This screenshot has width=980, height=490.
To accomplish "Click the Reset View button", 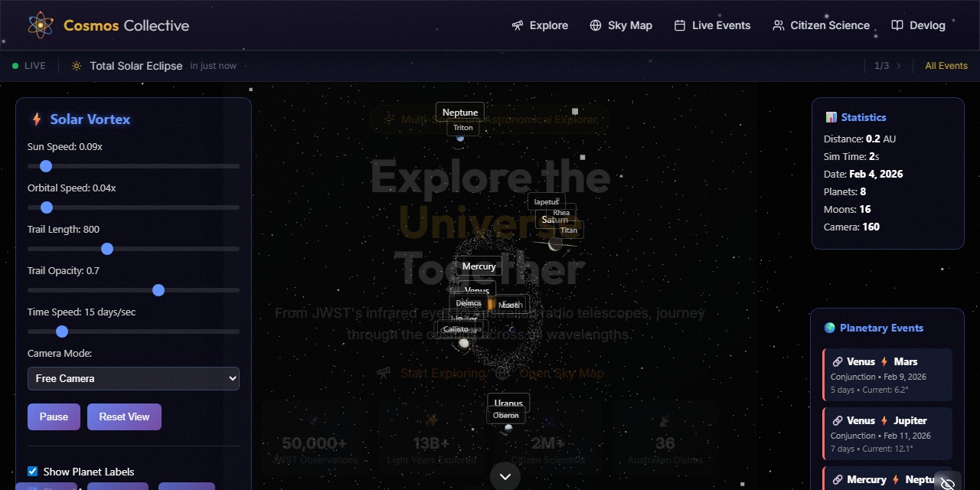I will pyautogui.click(x=124, y=416).
